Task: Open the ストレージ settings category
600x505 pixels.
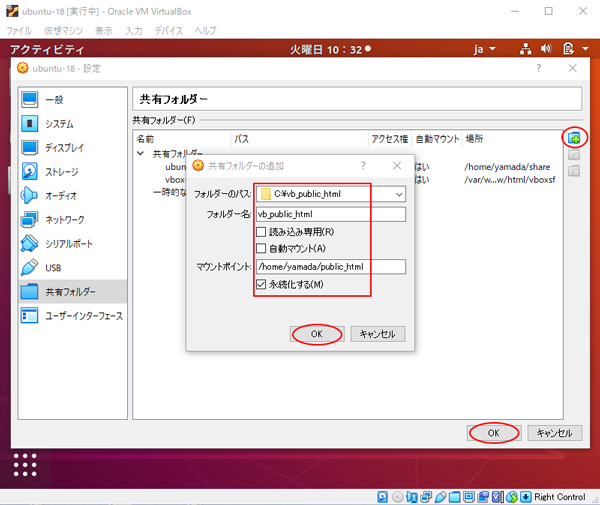Action: coord(73,172)
